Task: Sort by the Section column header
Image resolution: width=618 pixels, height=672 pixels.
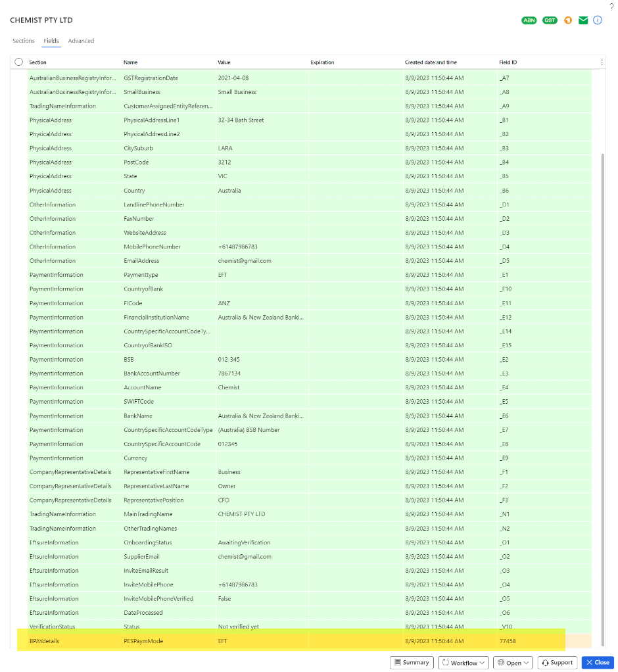Action: [37, 62]
